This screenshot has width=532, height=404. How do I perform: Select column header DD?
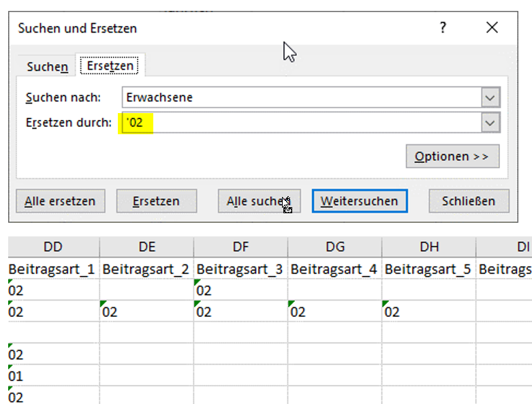coord(52,247)
